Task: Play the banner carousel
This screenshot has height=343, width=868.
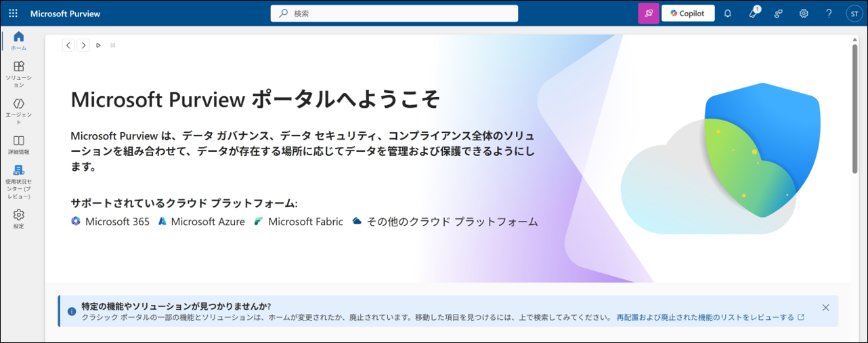Action: (x=98, y=45)
